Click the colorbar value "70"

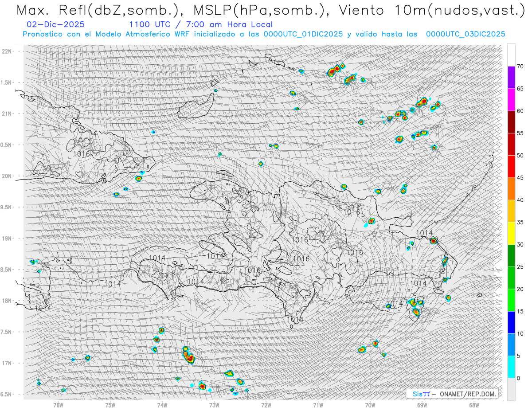[x=520, y=67]
